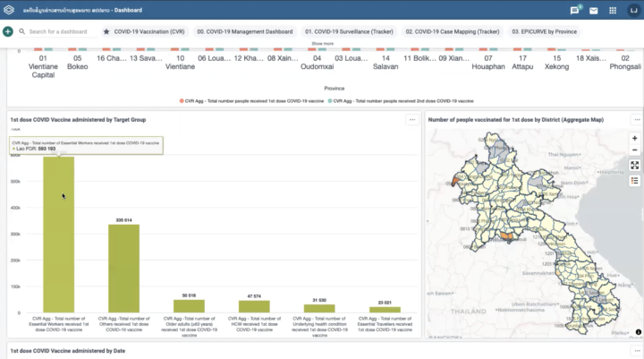Screen dimensions: 644x359
Task: Open 01. COVID-19 Surveillance (Tracker) dashboard
Action: click(349, 31)
